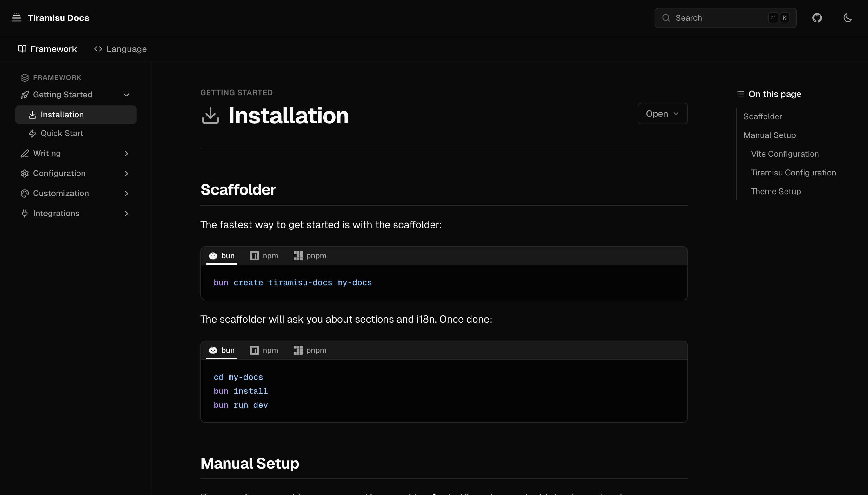Click the search magnifier icon
The width and height of the screenshot is (868, 495).
[666, 17]
